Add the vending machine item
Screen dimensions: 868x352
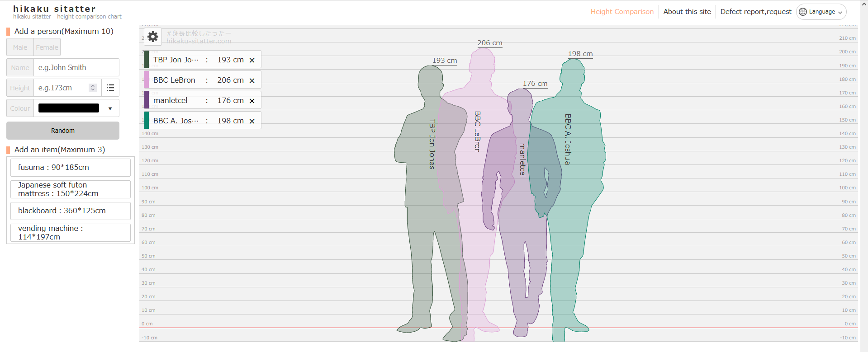(x=71, y=233)
